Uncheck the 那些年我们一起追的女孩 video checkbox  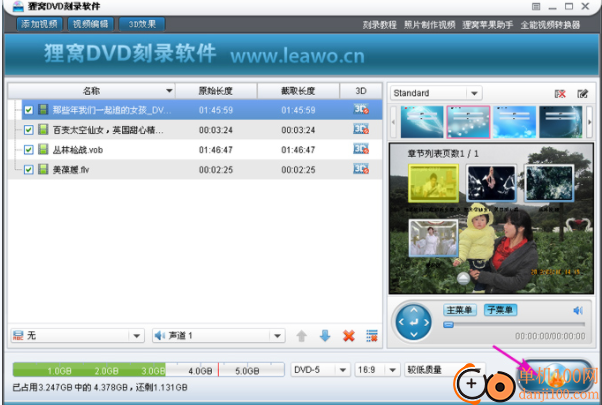[x=28, y=110]
